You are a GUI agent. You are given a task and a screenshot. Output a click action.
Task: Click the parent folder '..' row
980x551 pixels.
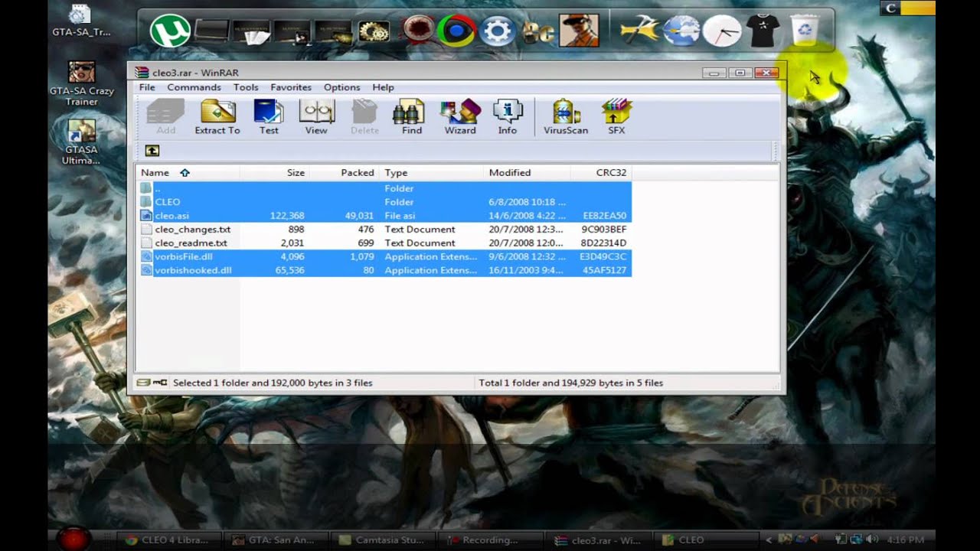pos(385,188)
